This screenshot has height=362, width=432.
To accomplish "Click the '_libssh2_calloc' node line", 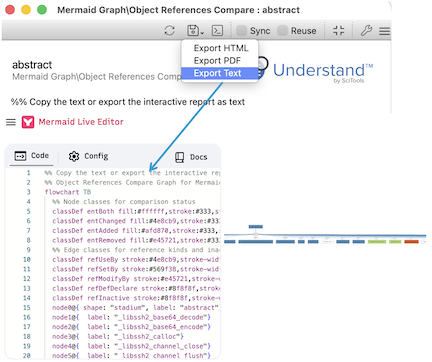I will tap(118, 336).
